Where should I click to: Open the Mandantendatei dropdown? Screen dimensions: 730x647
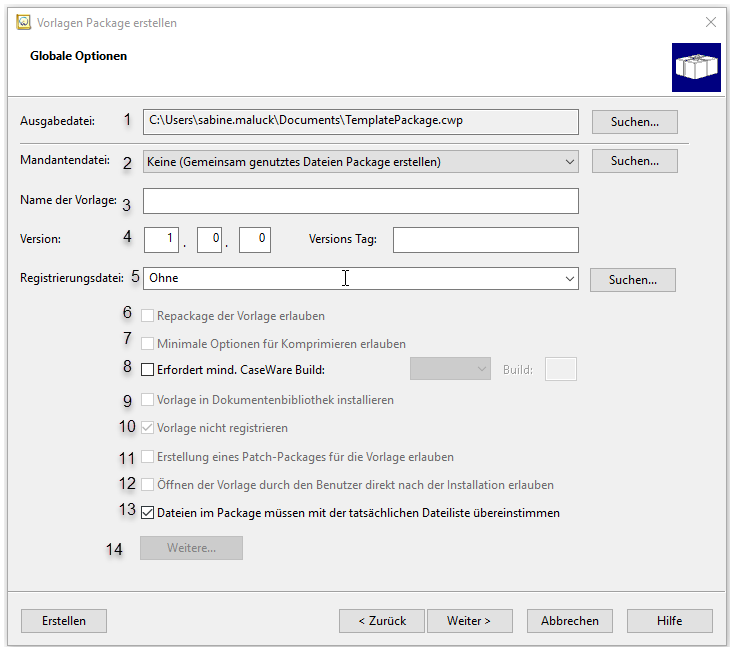[x=361, y=162]
